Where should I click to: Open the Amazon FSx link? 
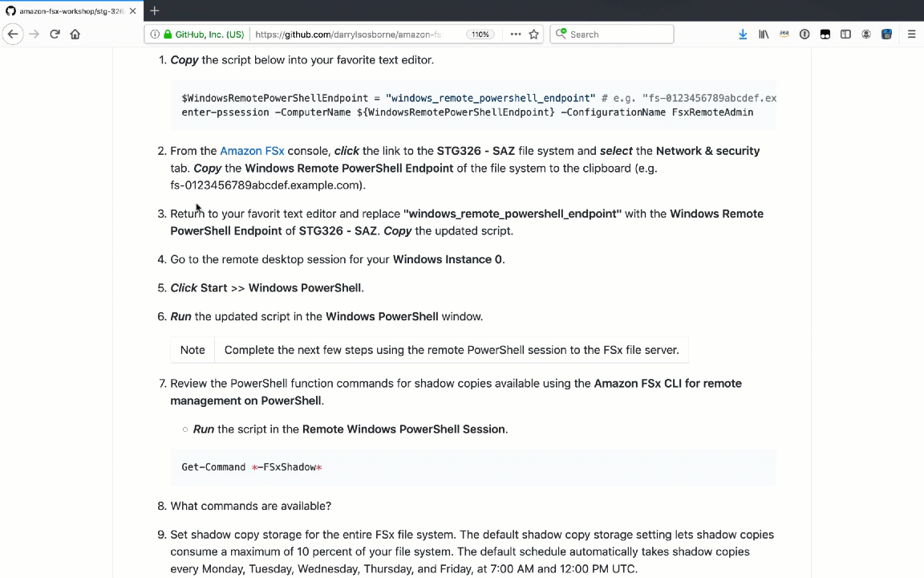[x=252, y=151]
